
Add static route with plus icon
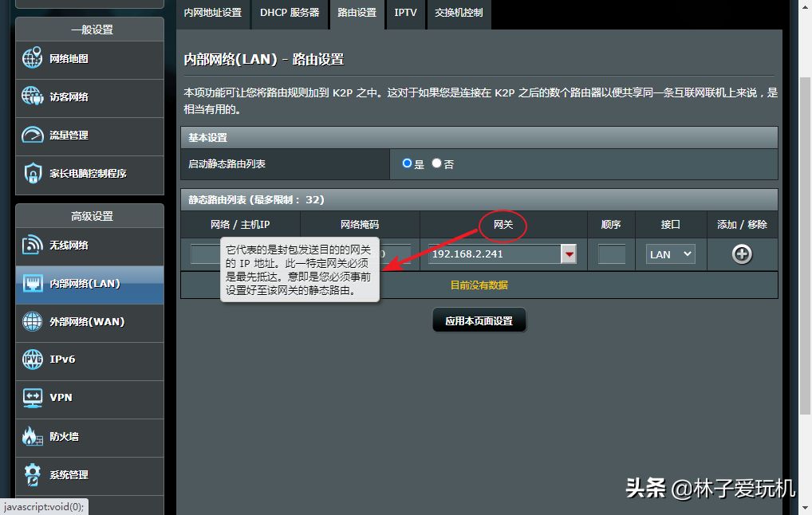coord(742,254)
